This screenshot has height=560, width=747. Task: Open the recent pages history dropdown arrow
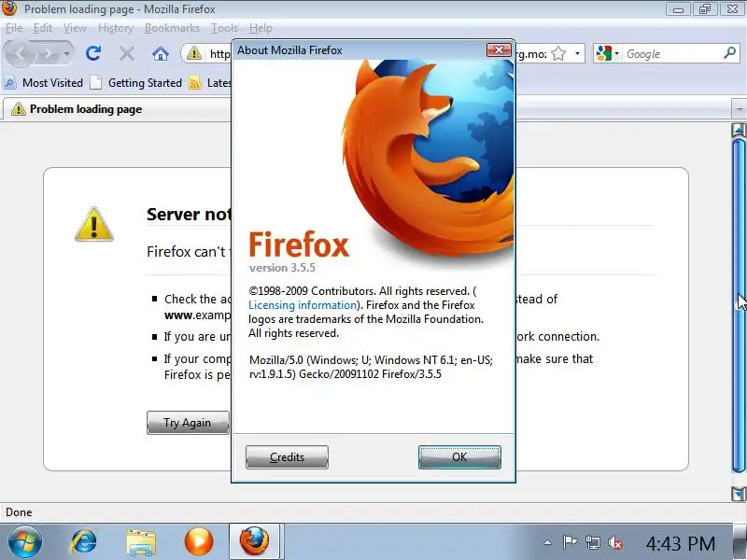pos(66,53)
